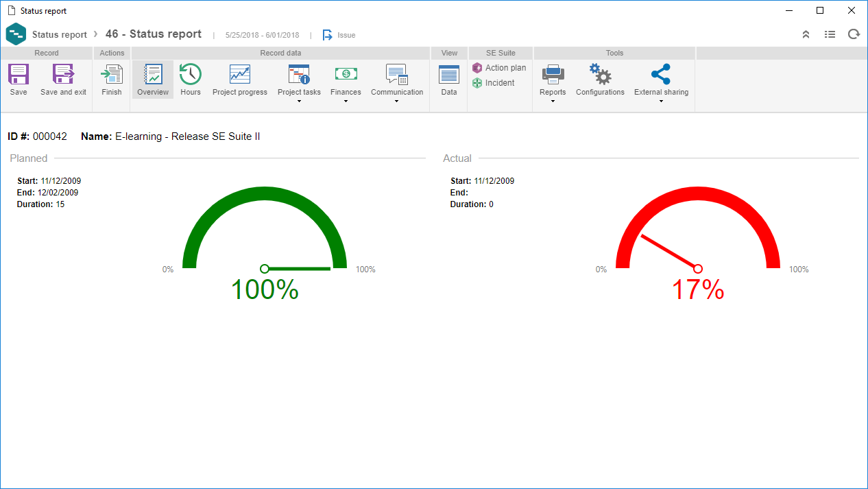Expand the Finances dropdown arrow
Viewport: 868px width, 489px height.
click(346, 102)
